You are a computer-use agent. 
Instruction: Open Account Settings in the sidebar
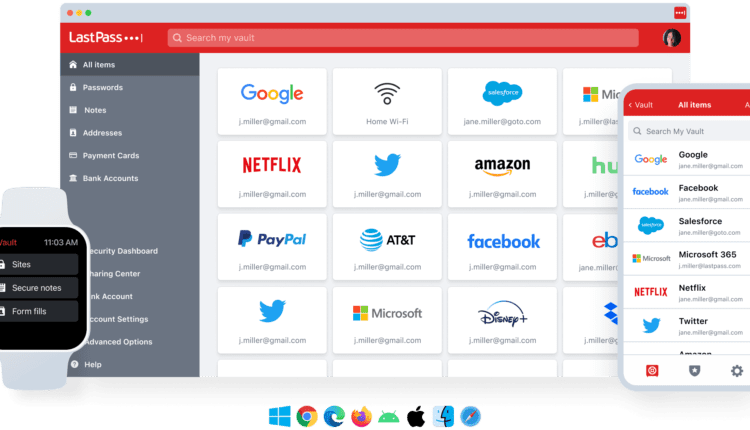[119, 319]
